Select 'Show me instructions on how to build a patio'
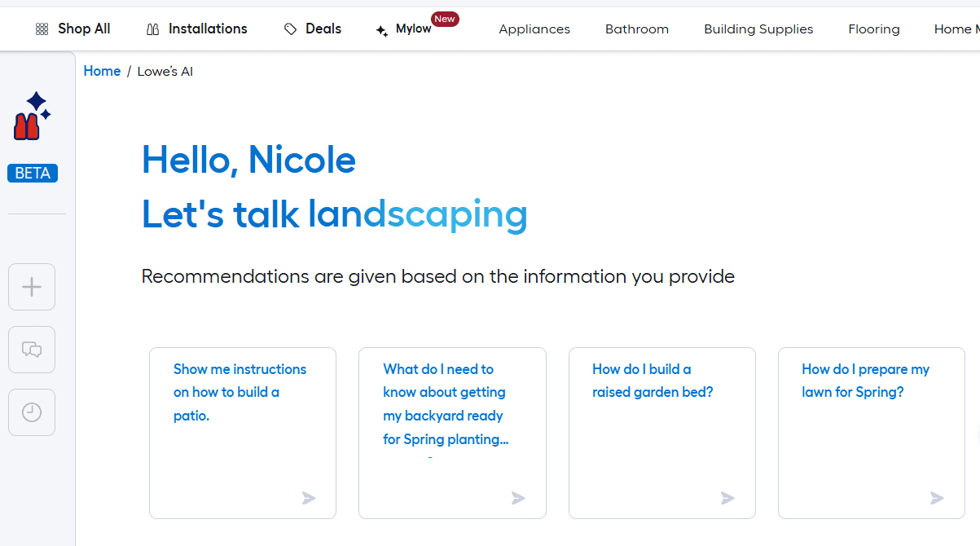The width and height of the screenshot is (980, 546). (243, 433)
